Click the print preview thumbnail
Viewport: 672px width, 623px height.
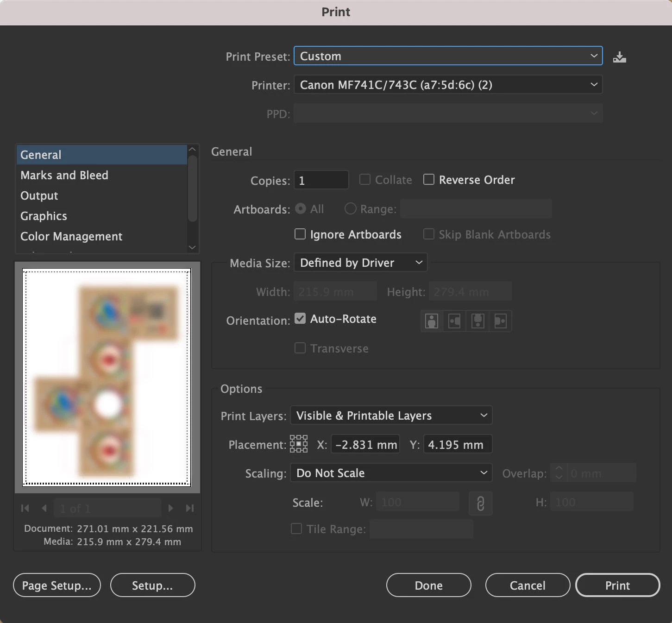107,377
